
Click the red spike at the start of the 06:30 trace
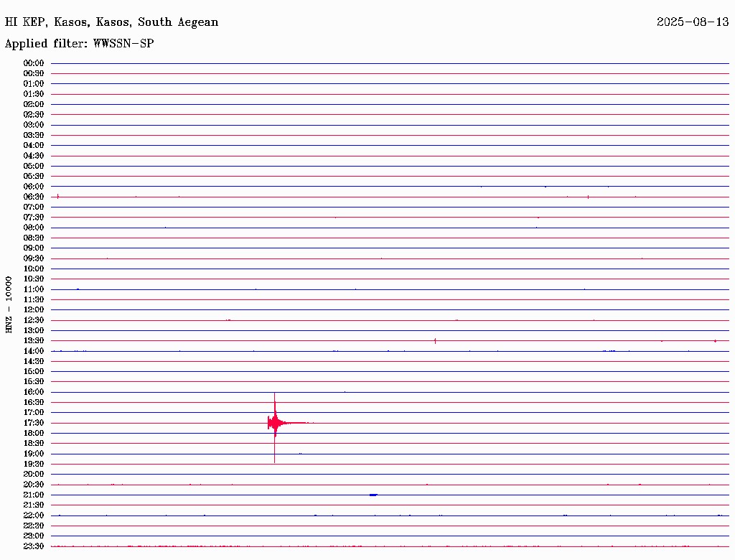click(57, 197)
